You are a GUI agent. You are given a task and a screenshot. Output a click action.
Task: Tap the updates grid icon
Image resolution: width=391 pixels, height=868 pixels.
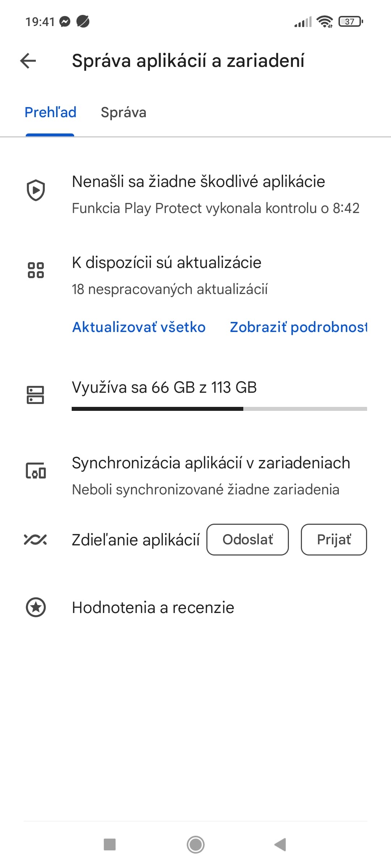pos(36,270)
